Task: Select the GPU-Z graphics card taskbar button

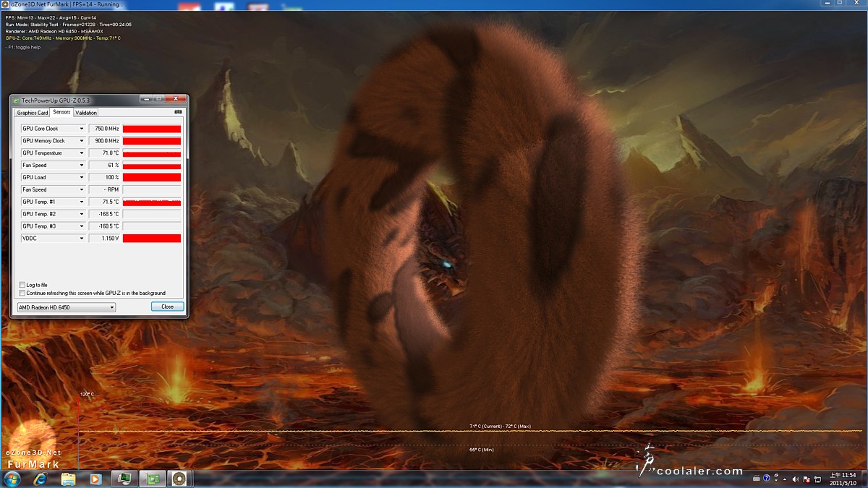Action: pyautogui.click(x=153, y=479)
